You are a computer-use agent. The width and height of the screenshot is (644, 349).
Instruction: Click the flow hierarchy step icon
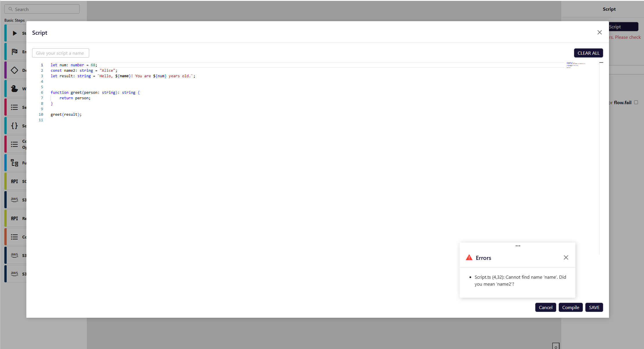click(x=14, y=163)
